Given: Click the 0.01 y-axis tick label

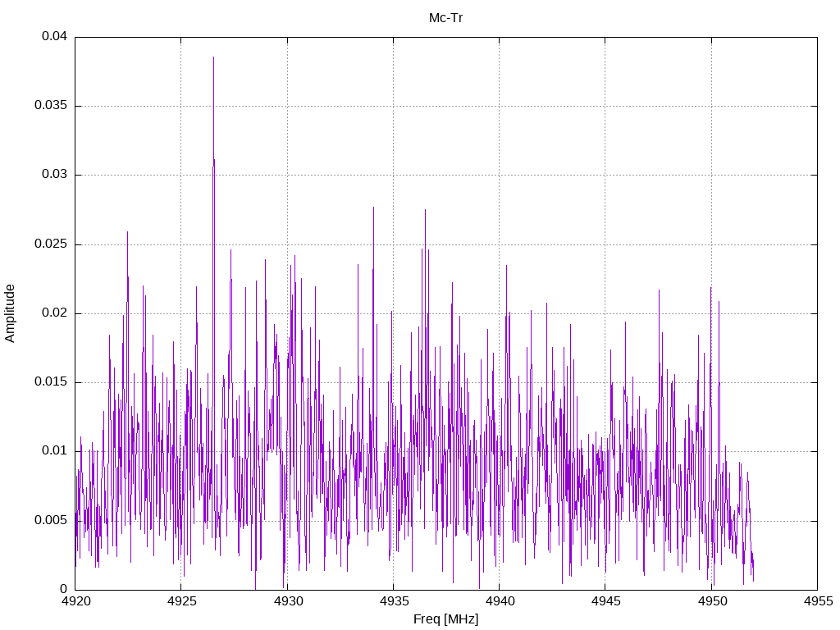Looking at the screenshot, I should 55,451.
